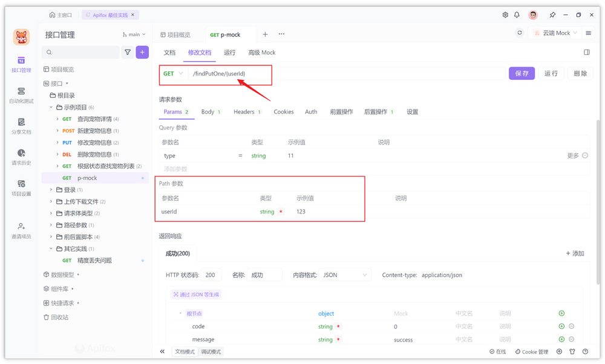Click the HTTP 状态码 input field

point(211,275)
